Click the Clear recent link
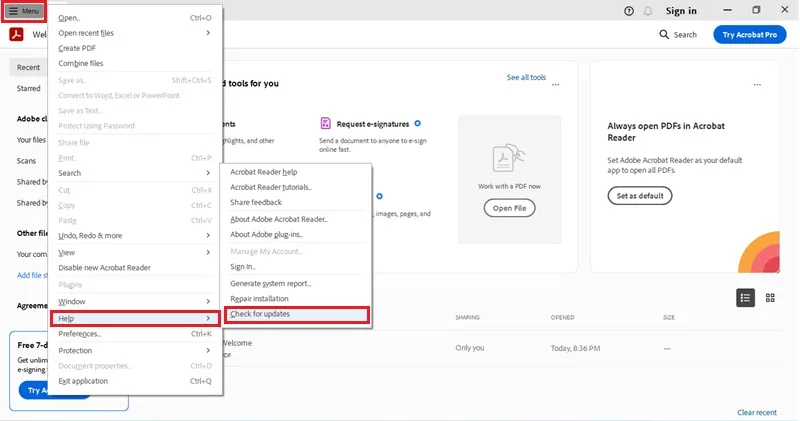The width and height of the screenshot is (800, 421). 757,412
